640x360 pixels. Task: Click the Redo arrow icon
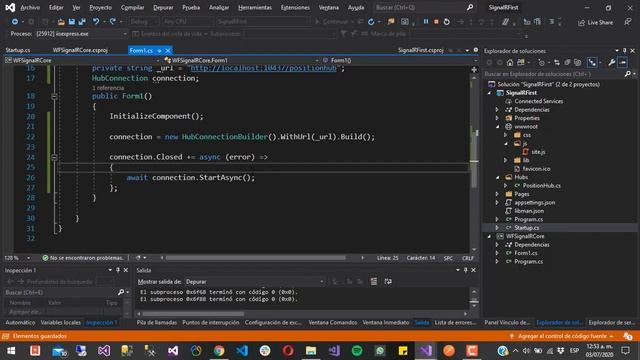point(113,22)
